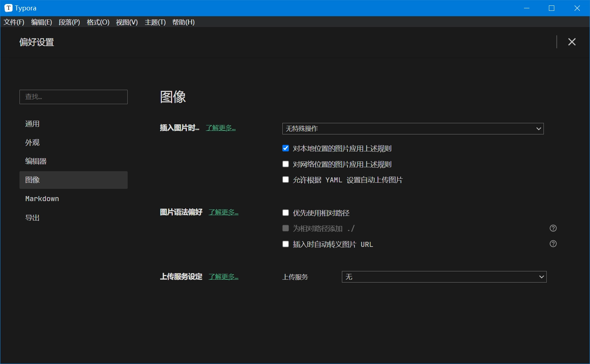Viewport: 590px width, 364px height.
Task: Open the 文件(F) menu
Action: (14, 22)
